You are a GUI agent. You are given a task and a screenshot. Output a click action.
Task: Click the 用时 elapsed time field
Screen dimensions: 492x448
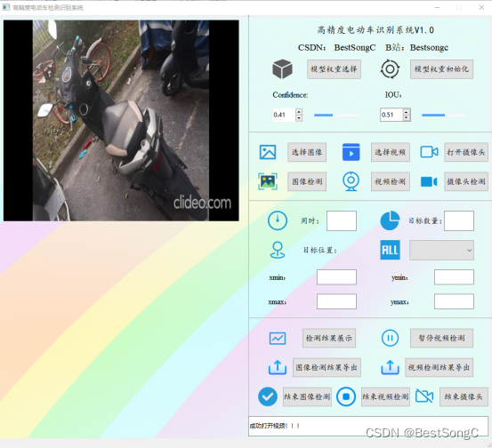(x=342, y=221)
